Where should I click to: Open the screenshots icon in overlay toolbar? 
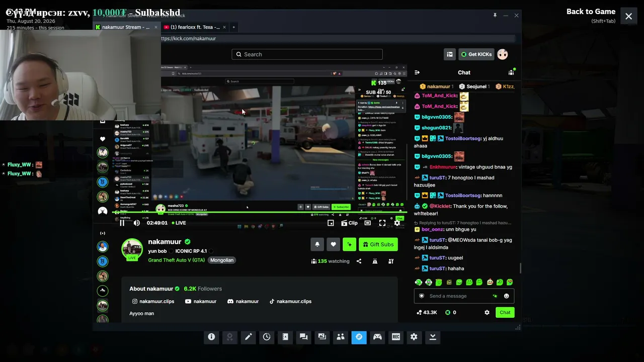click(x=322, y=337)
